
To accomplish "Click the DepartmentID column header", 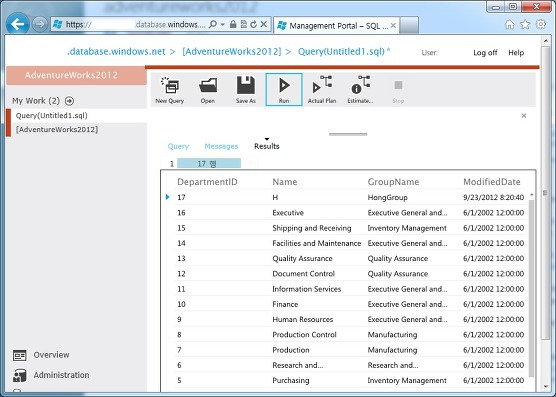I will (207, 182).
